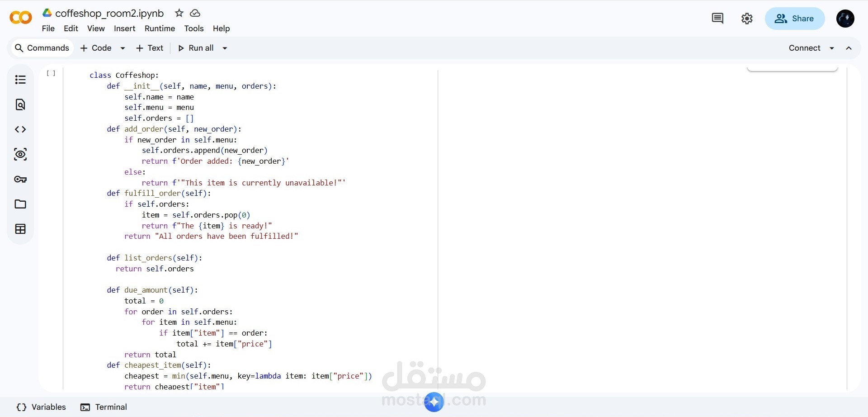Click the 'def cheapest_item(self):' line

click(159, 365)
